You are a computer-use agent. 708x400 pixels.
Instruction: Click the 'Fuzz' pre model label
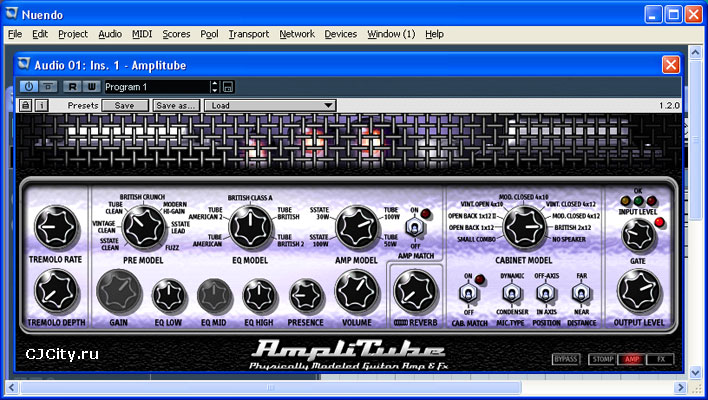coord(172,248)
